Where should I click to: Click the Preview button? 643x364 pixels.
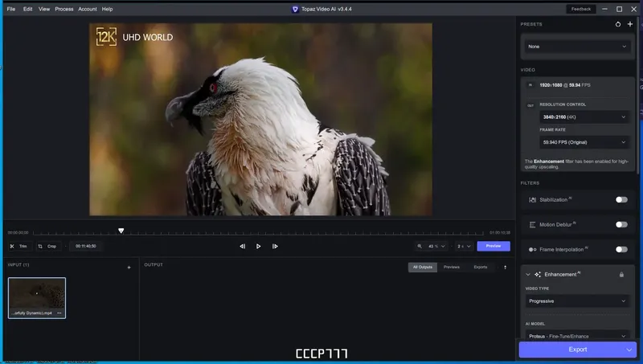tap(494, 246)
